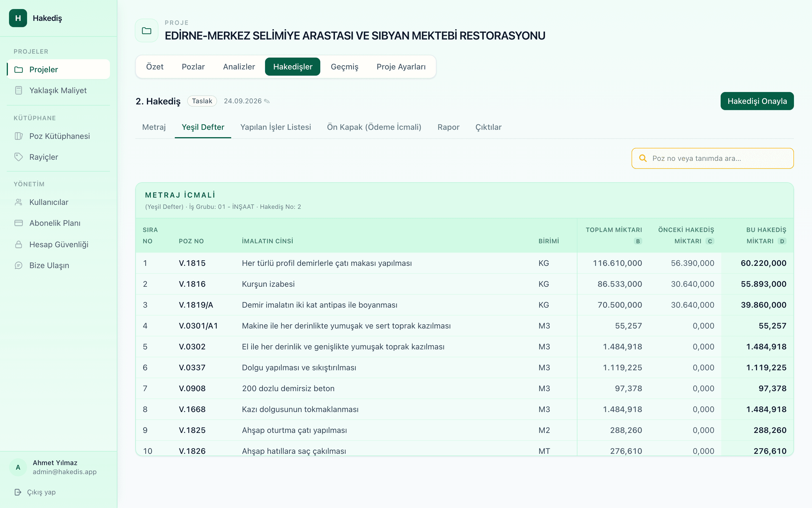Click the Rayiçler tag icon

click(19, 157)
